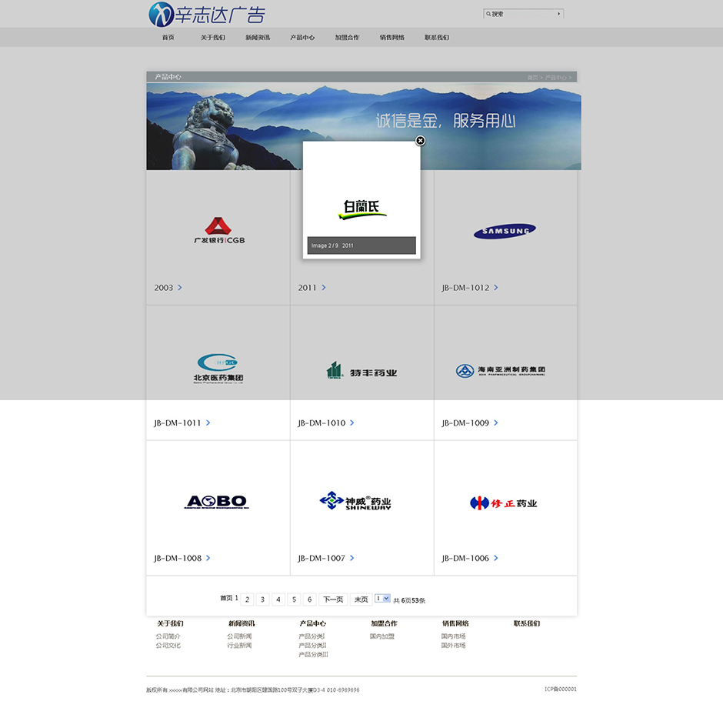Open the 2003 product link

163,288
